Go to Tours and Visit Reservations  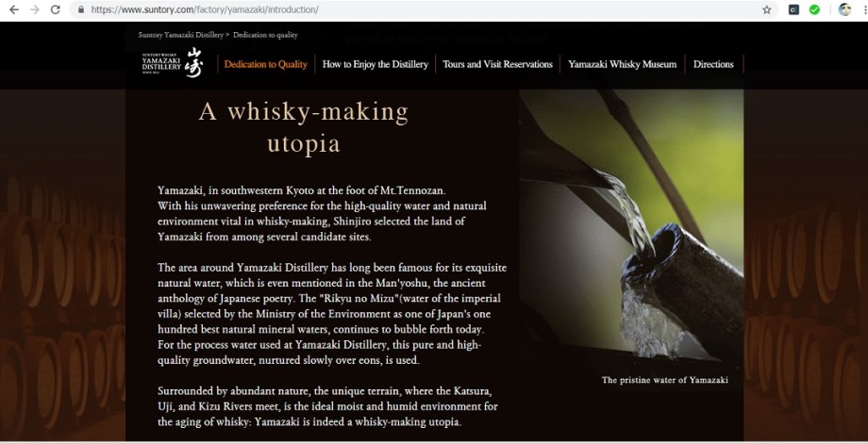(x=497, y=64)
